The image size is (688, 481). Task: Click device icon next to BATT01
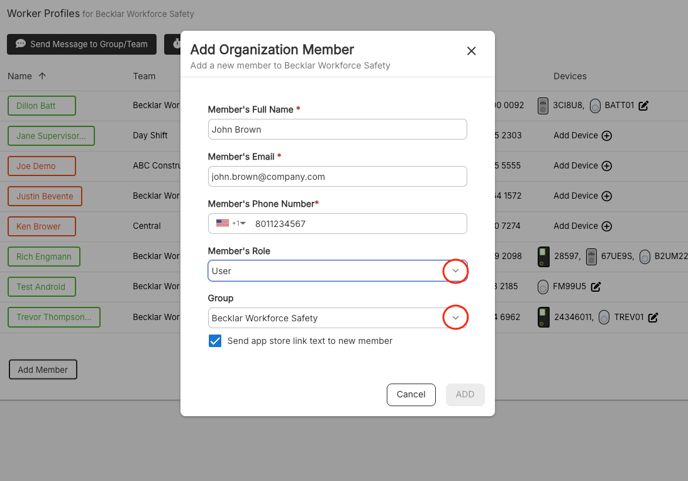click(595, 106)
